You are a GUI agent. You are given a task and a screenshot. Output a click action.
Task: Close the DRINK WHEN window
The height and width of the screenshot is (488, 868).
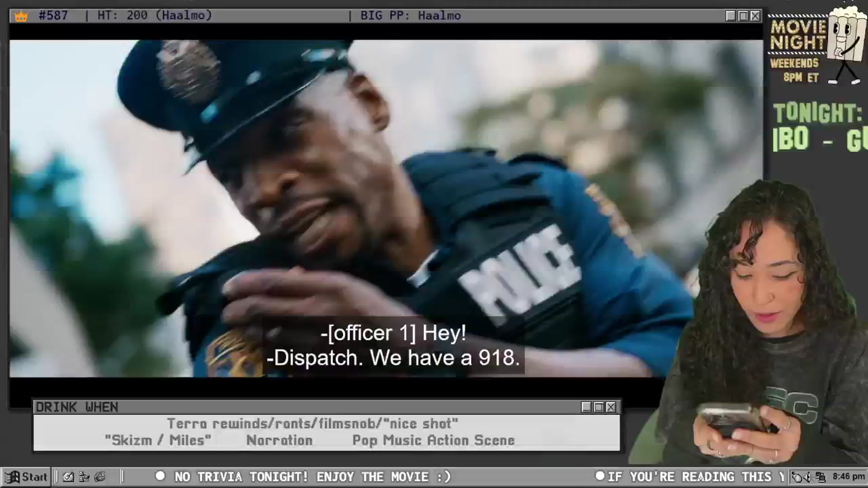click(611, 407)
